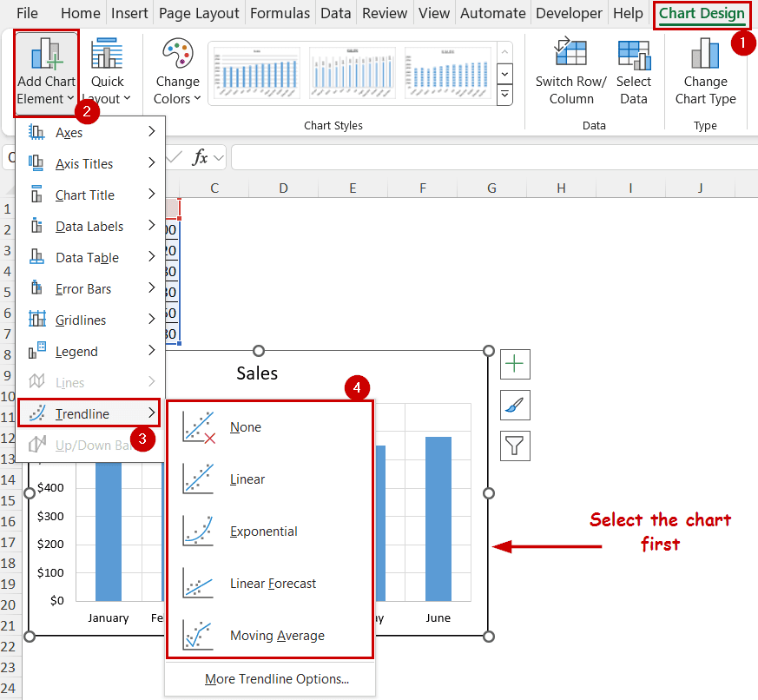Click the Axis Titles menu icon
Viewport: 758px width, 700px height.
click(36, 163)
